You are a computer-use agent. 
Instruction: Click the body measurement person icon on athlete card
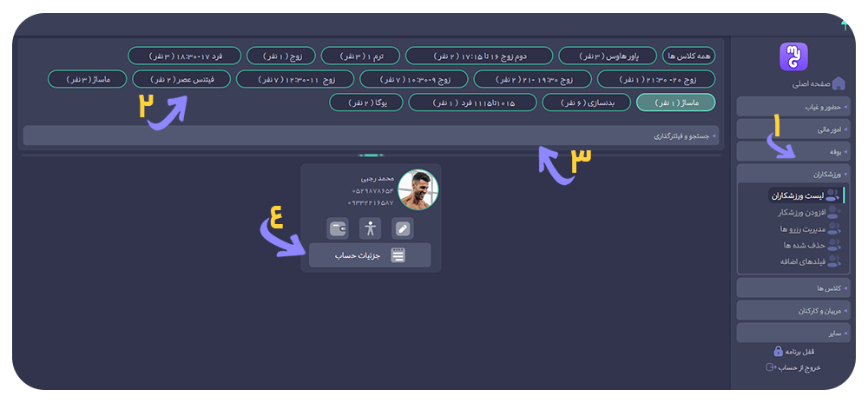pos(371,228)
